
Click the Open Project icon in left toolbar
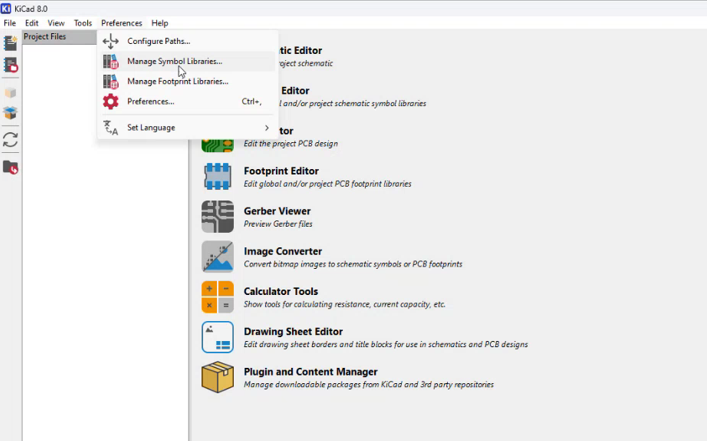pyautogui.click(x=10, y=65)
